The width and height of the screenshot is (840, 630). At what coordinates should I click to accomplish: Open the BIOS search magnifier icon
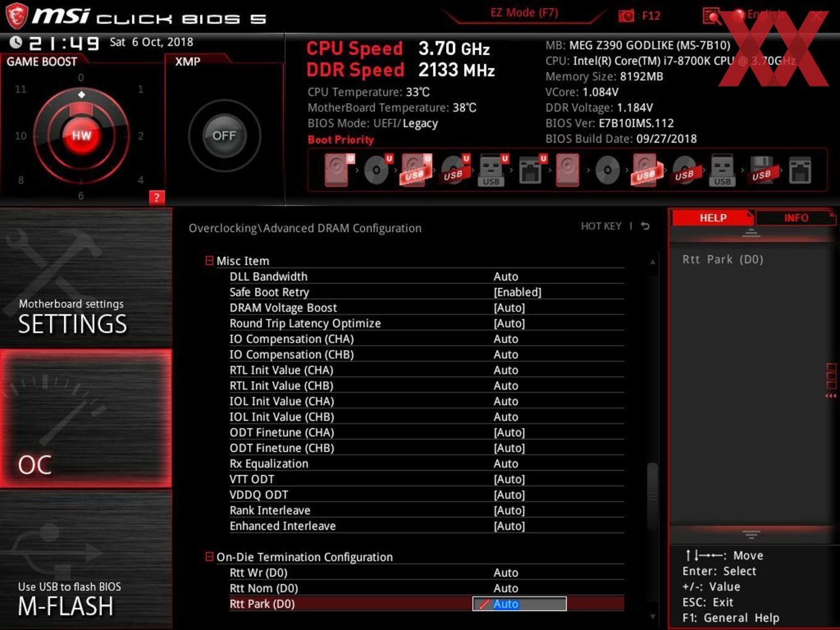[x=712, y=16]
